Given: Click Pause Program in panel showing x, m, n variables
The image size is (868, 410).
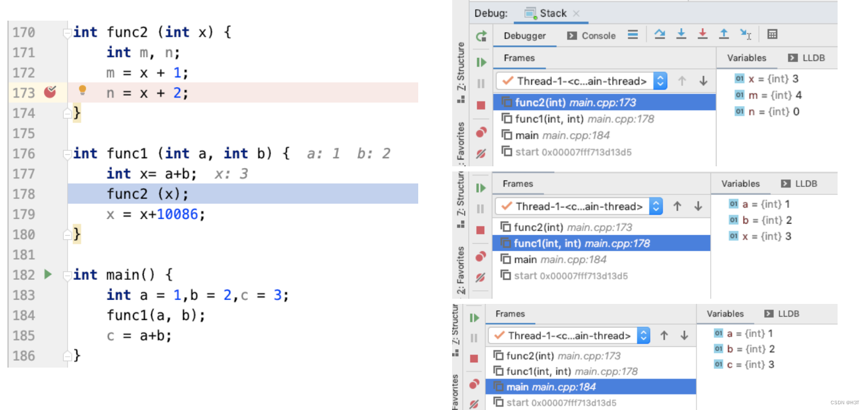Looking at the screenshot, I should tap(481, 83).
